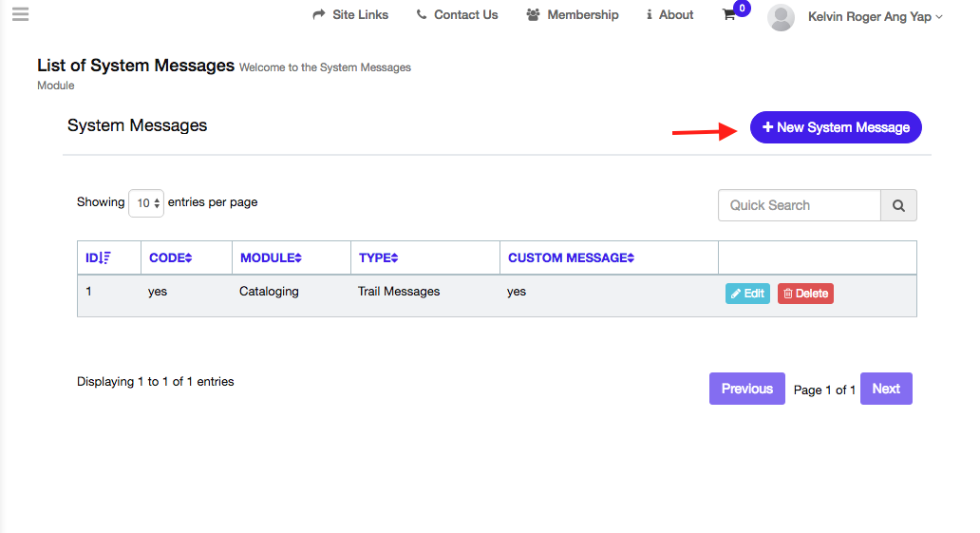
Task: Sort table by CODE column
Action: tap(171, 257)
